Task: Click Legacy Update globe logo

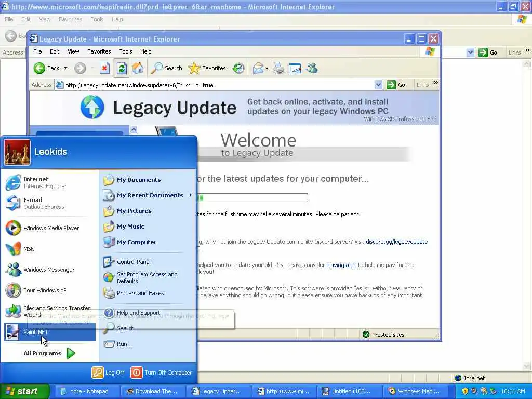Action: pyautogui.click(x=92, y=107)
